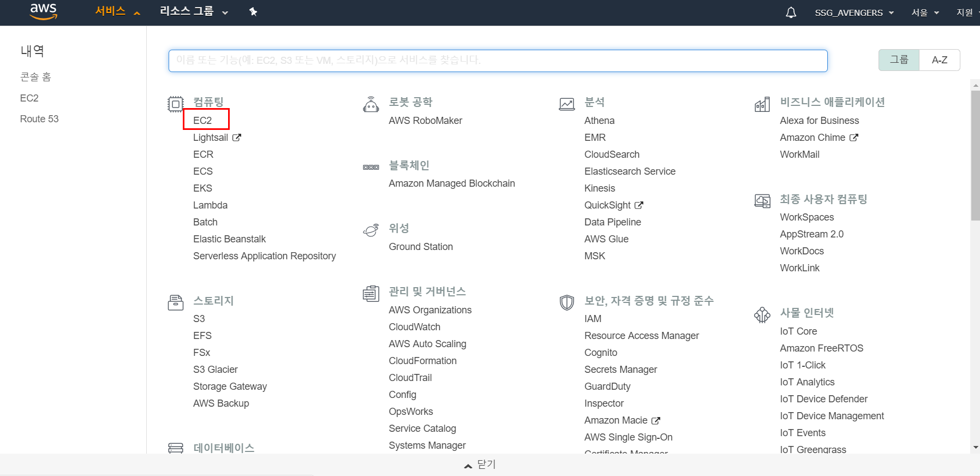Open the Lambda service
Screen dimensions: 980x476
pyautogui.click(x=210, y=205)
